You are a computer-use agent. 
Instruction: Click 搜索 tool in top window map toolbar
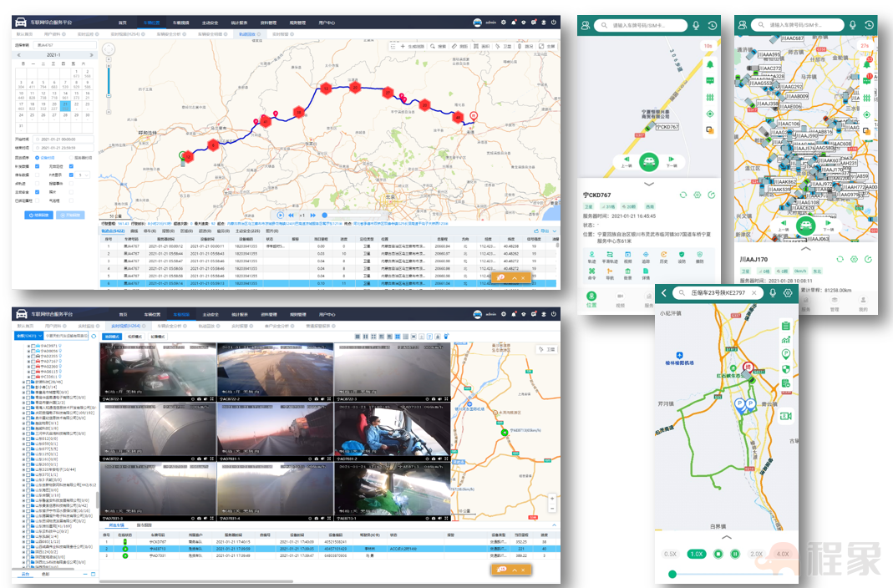coord(439,46)
